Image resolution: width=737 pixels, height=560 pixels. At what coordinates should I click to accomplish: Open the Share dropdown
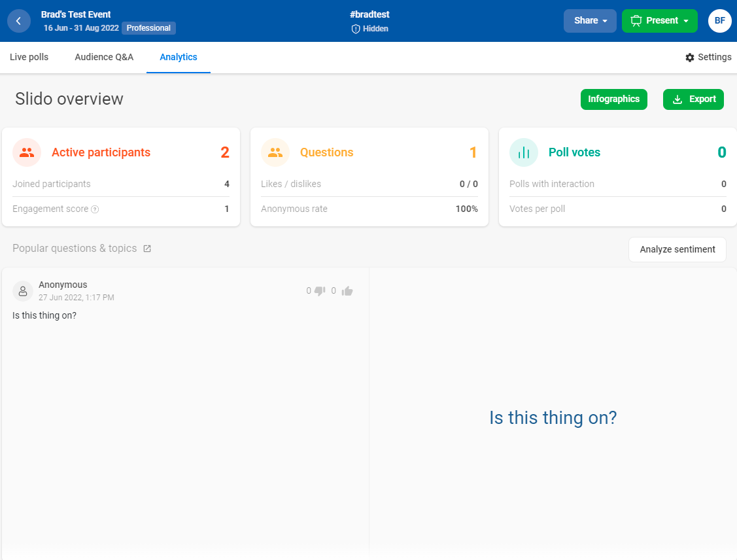(x=589, y=20)
